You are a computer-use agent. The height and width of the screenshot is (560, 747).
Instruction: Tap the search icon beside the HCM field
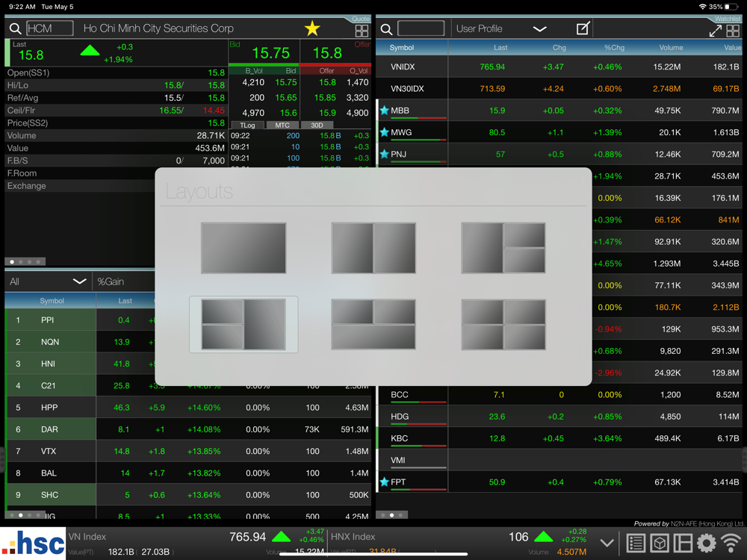[15, 28]
